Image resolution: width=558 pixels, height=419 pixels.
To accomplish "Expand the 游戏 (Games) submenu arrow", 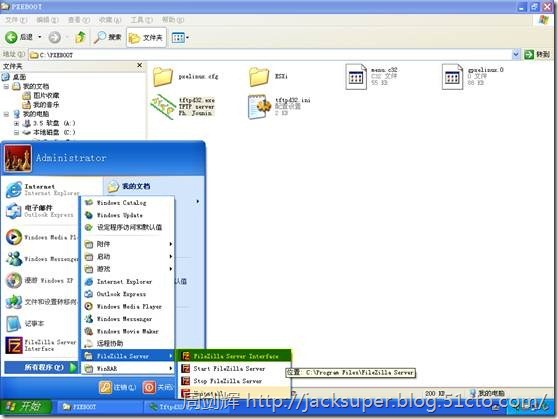I will (171, 269).
